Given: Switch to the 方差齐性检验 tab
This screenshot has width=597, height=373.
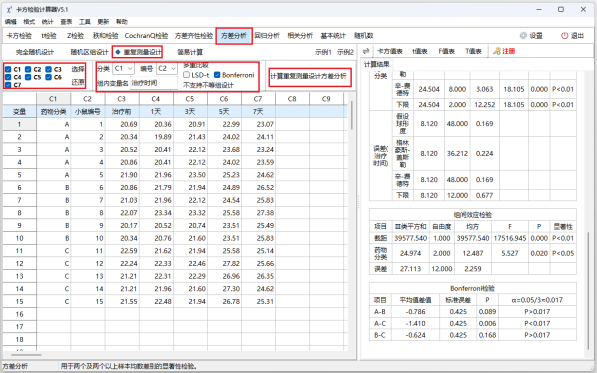Looking at the screenshot, I should (x=194, y=36).
